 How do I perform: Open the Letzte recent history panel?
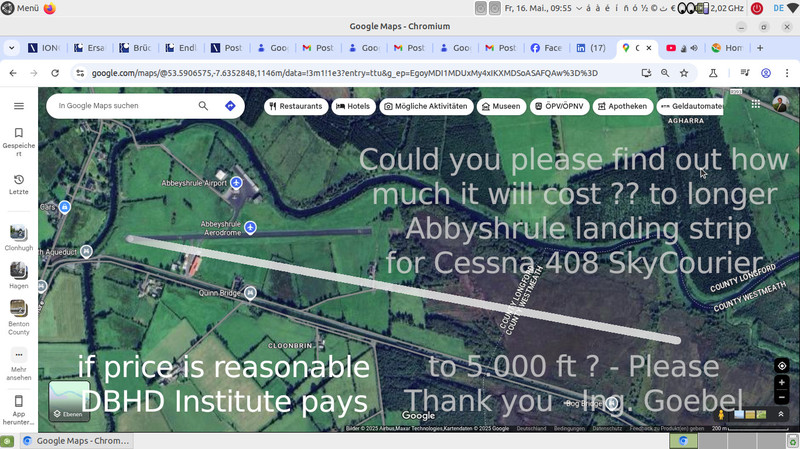click(19, 184)
